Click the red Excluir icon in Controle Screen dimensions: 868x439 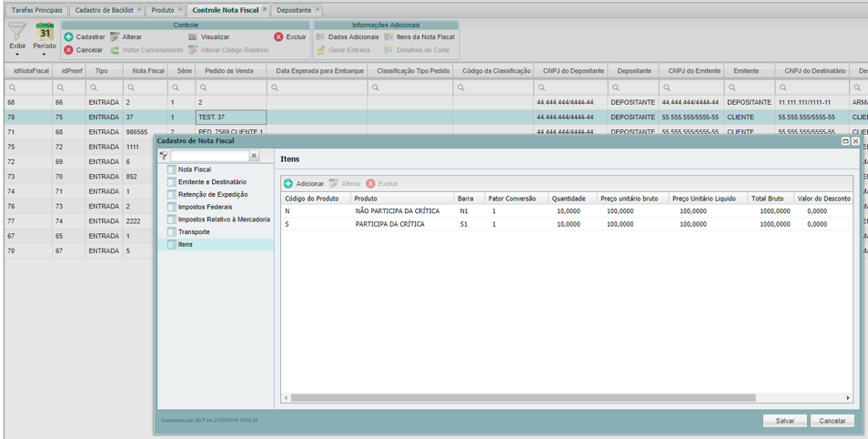[x=278, y=37]
